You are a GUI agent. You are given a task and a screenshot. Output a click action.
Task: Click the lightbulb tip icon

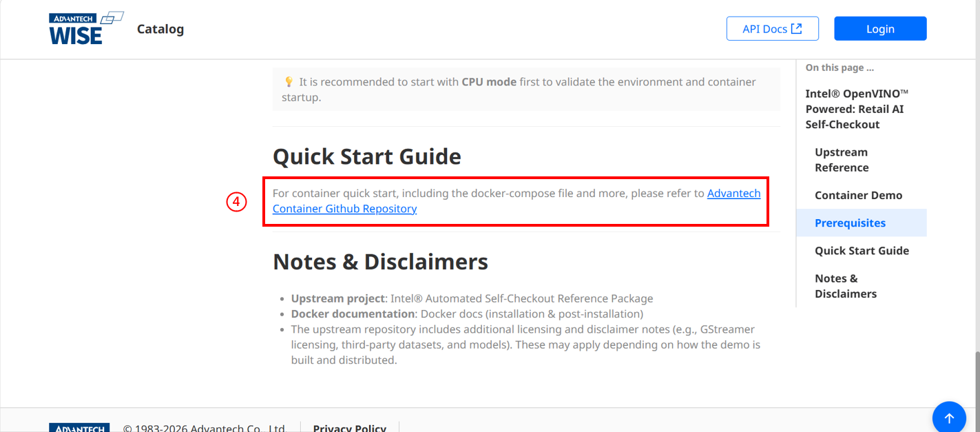pos(289,82)
